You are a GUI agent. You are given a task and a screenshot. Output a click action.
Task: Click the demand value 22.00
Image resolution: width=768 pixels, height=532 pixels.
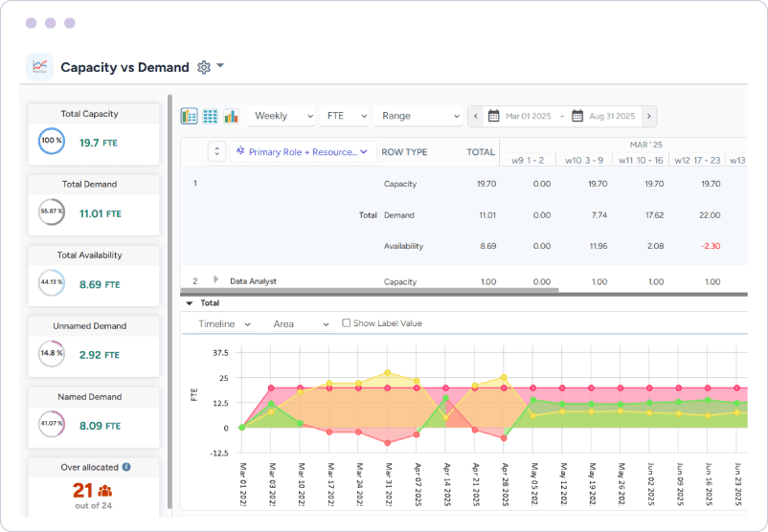(x=710, y=215)
